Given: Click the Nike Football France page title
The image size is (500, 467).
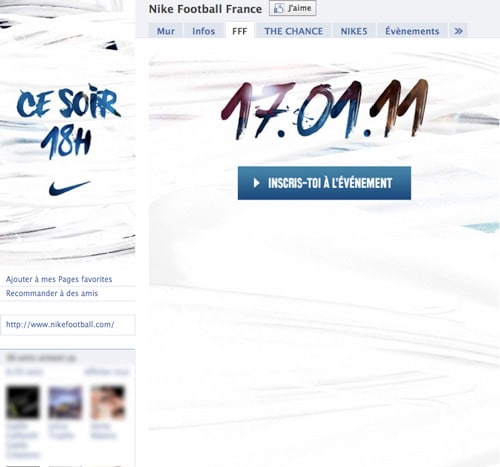Looking at the screenshot, I should (x=205, y=9).
